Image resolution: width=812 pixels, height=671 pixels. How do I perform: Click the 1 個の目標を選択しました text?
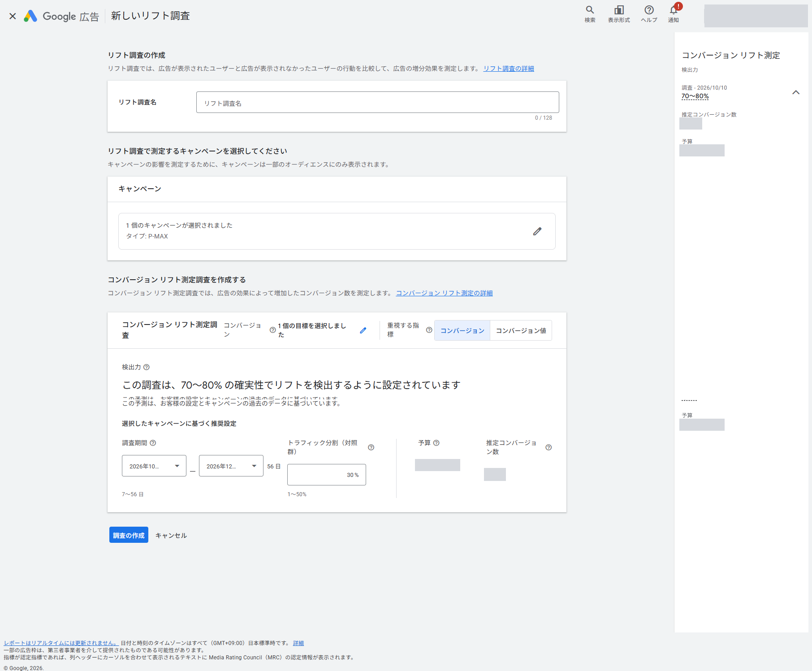(x=312, y=330)
